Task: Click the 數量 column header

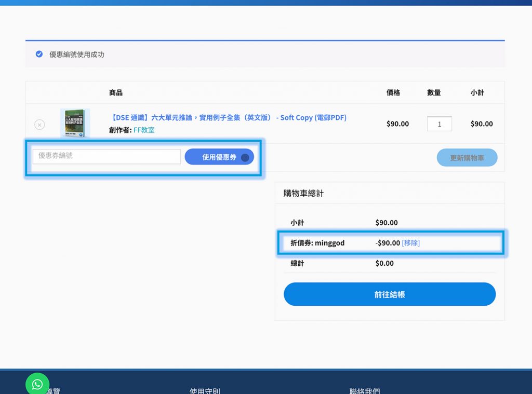Action: (x=434, y=93)
